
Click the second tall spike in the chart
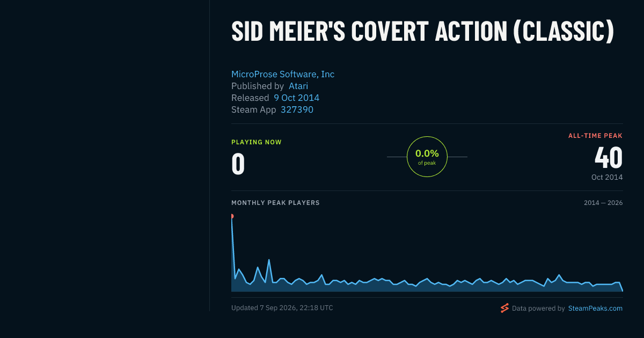tap(269, 260)
